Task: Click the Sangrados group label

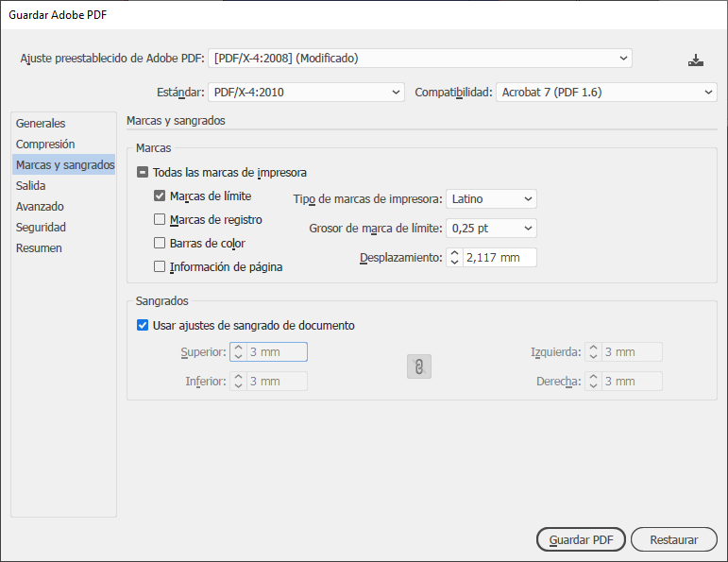Action: click(162, 301)
